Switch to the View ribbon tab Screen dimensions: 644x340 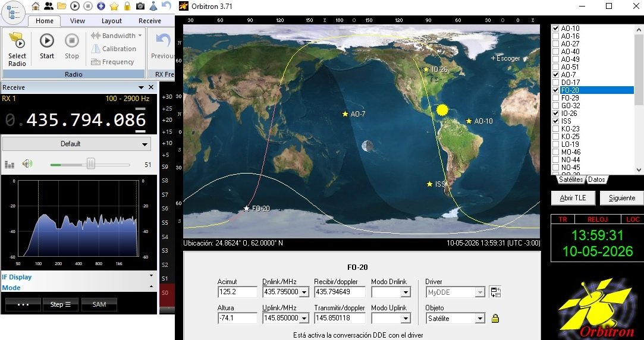[x=77, y=21]
